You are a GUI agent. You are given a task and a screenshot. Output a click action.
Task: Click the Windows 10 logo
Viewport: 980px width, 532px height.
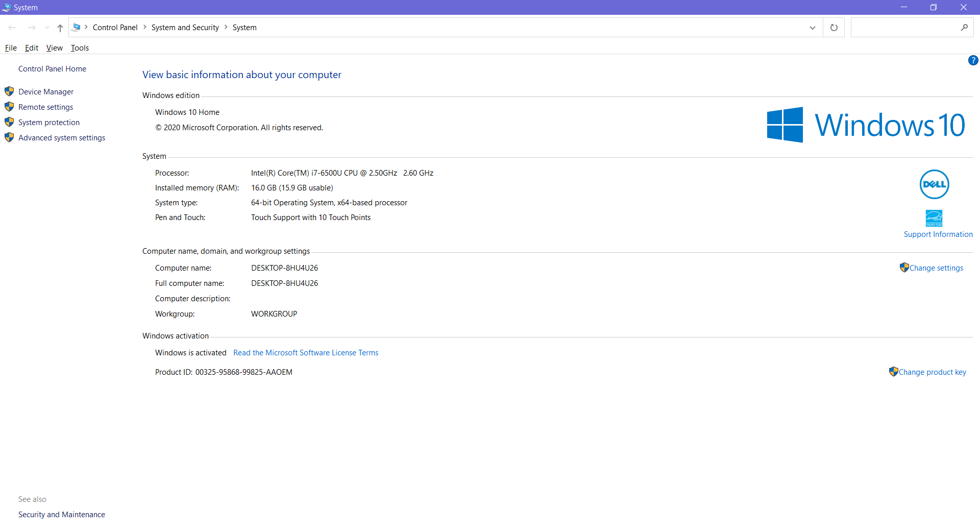(x=866, y=125)
